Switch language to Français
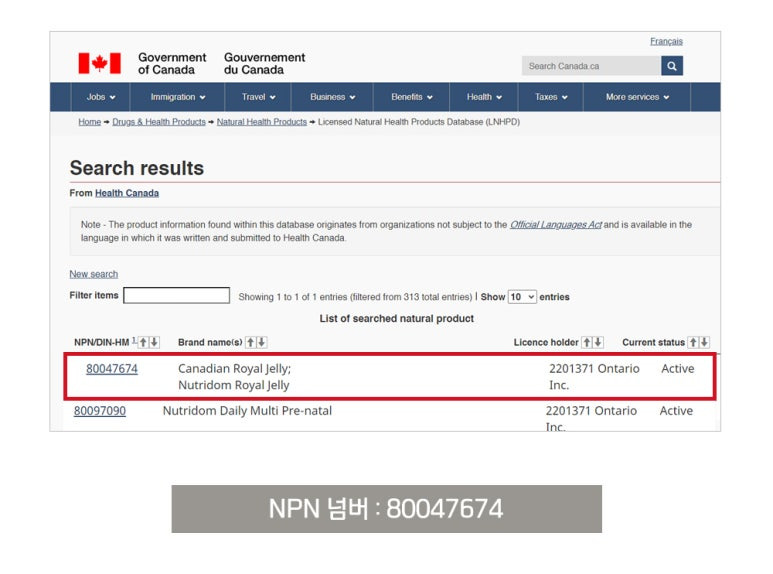Viewport: 773px width, 574px height. [666, 41]
